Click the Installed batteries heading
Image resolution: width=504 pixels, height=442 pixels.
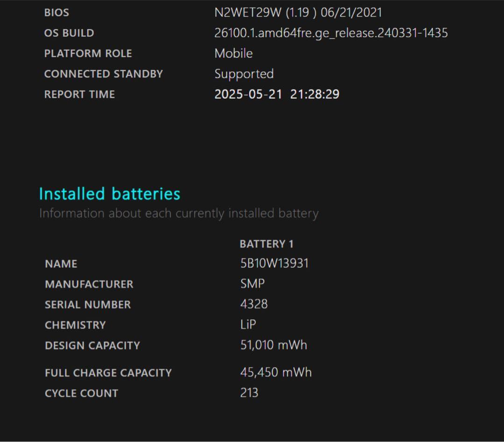coord(110,193)
